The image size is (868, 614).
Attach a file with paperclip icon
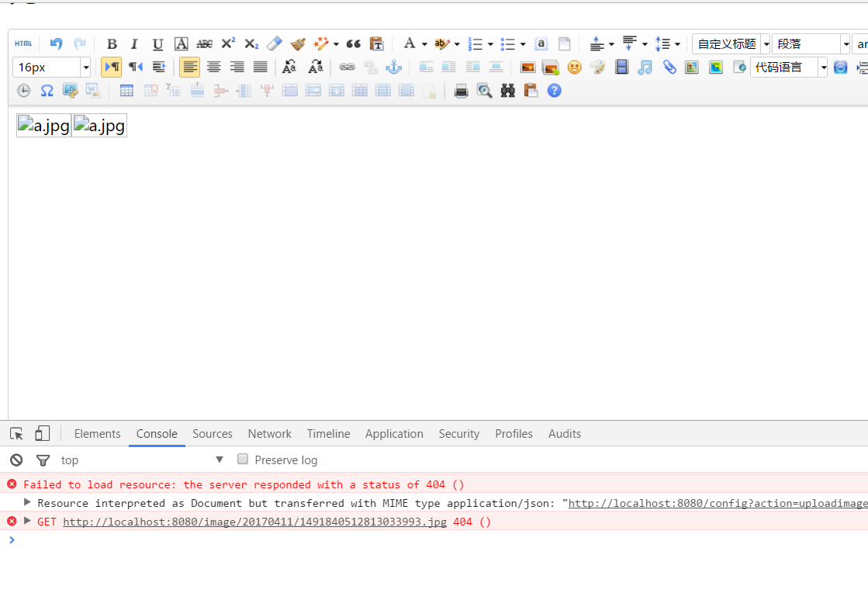669,67
